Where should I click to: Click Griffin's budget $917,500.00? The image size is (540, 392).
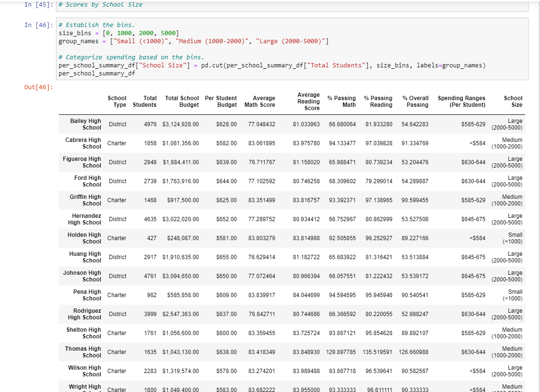pyautogui.click(x=183, y=200)
